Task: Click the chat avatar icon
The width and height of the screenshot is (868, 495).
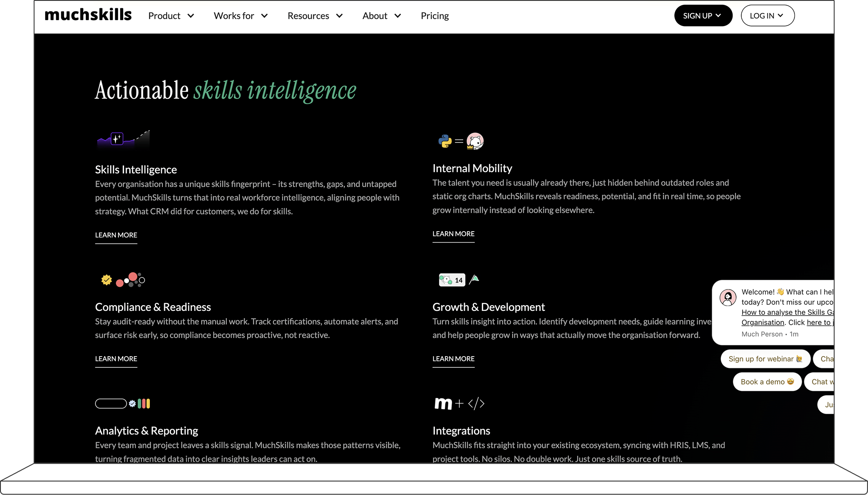Action: [x=728, y=298]
